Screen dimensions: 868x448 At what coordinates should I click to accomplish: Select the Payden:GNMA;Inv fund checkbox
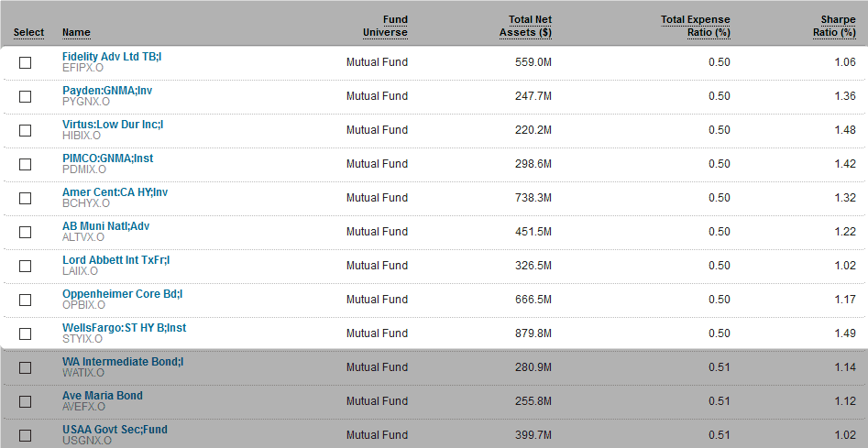tap(25, 96)
